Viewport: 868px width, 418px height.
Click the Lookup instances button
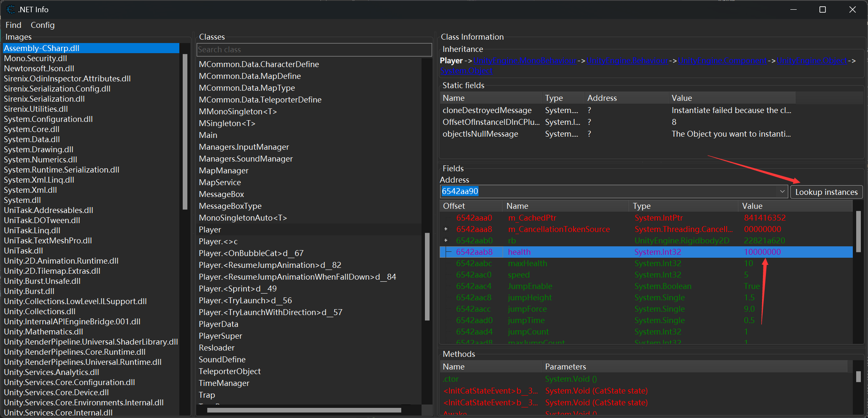tap(826, 192)
